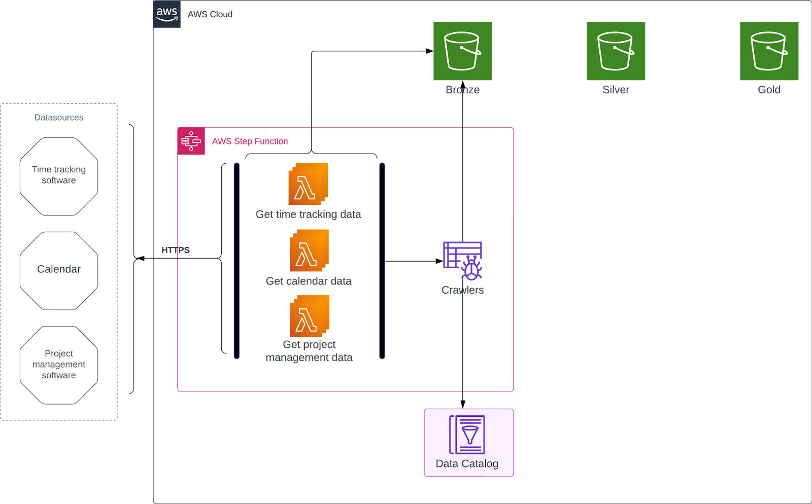Select the Get time tracking data Lambda icon
This screenshot has height=504, width=812.
click(308, 184)
